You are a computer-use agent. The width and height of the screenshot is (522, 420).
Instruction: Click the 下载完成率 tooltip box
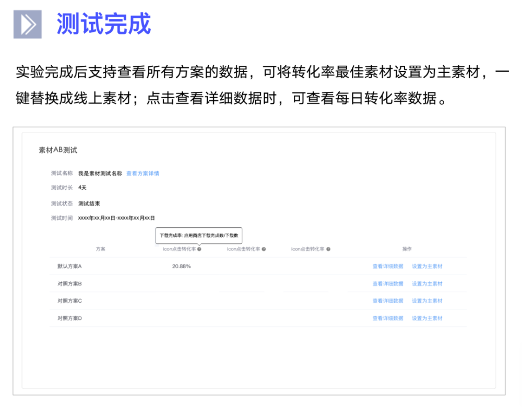[199, 235]
